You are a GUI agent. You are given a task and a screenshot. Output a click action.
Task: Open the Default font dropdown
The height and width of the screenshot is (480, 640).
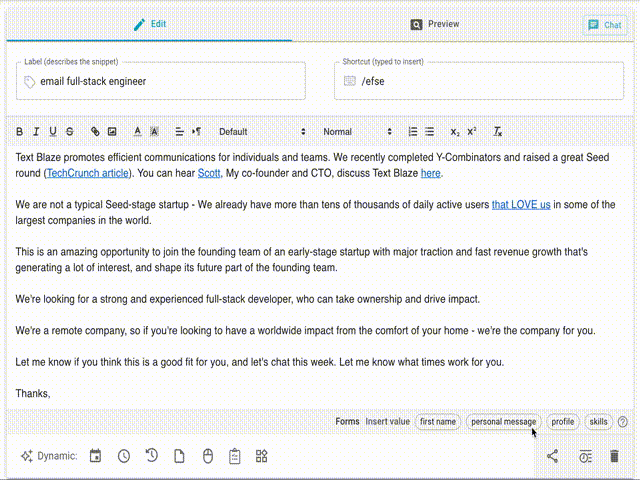[262, 132]
